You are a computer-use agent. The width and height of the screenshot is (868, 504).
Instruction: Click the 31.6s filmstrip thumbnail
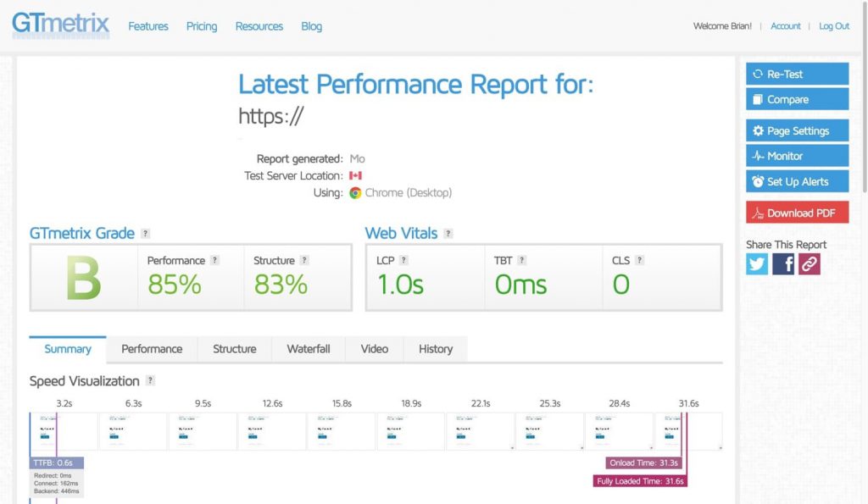688,431
